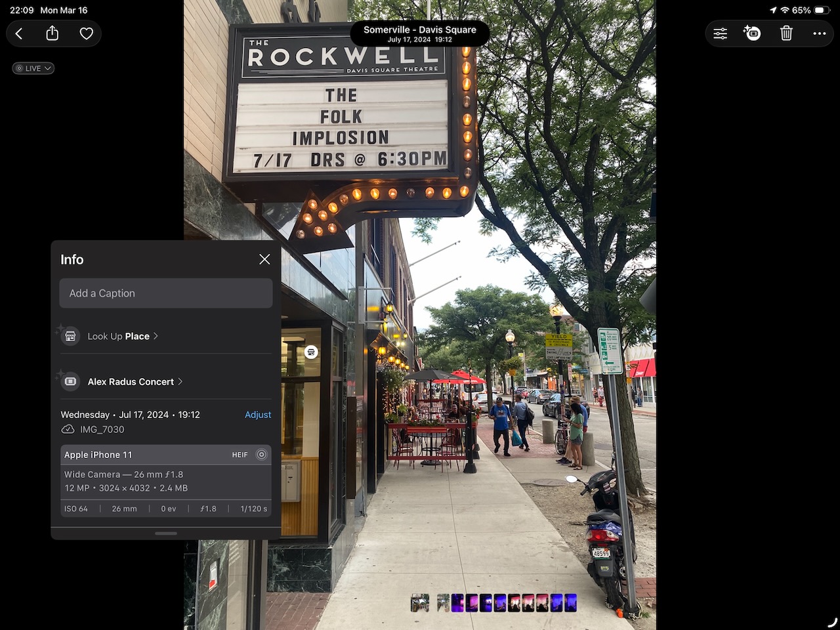Image resolution: width=840 pixels, height=630 pixels.
Task: Toggle this photo as a favorite
Action: [x=87, y=33]
